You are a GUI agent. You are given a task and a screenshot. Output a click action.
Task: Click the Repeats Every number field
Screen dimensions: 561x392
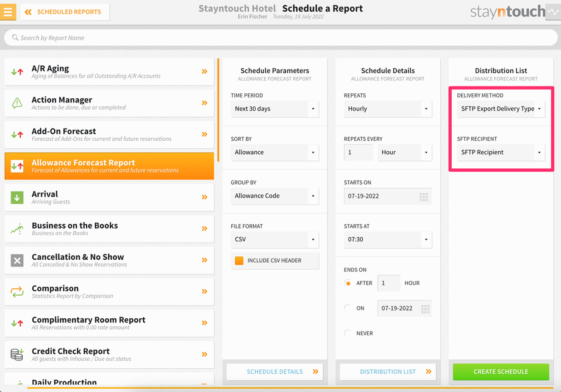pyautogui.click(x=359, y=152)
